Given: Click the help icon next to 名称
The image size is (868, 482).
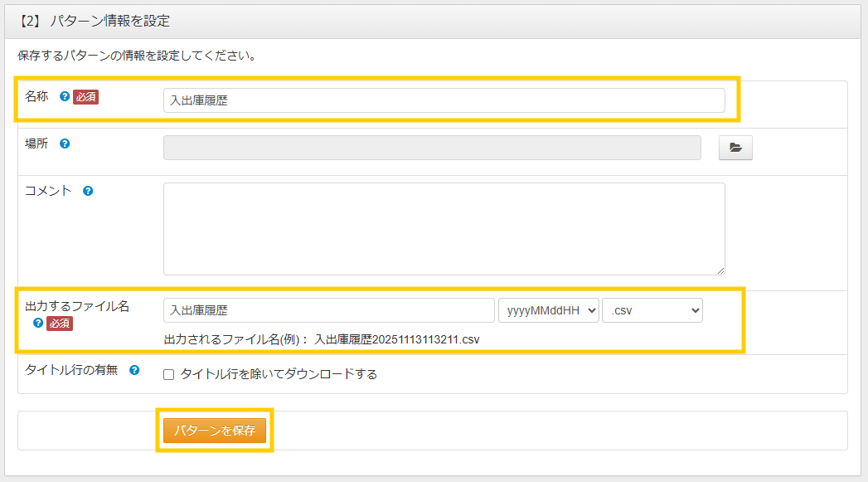Looking at the screenshot, I should (65, 96).
